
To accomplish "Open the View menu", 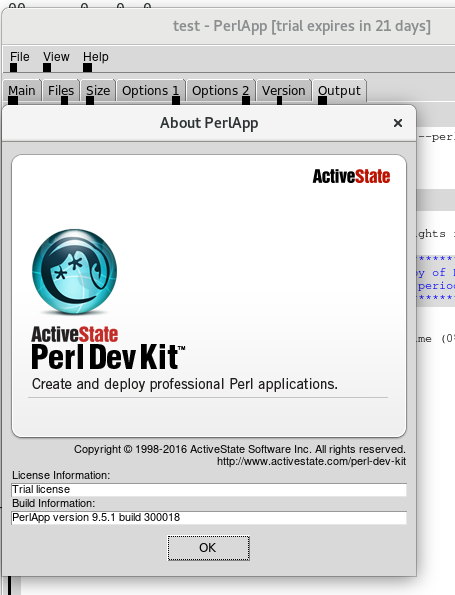I will [56, 57].
